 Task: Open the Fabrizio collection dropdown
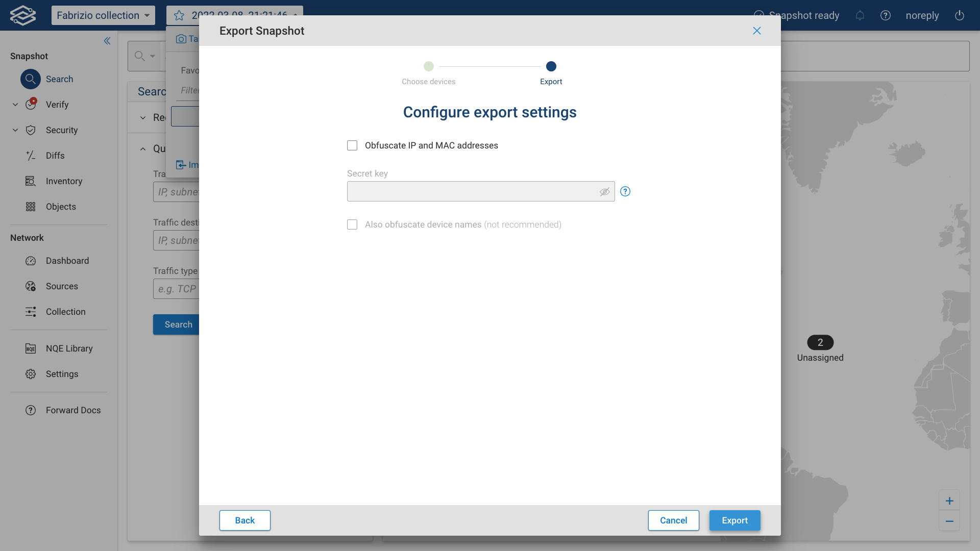pos(103,15)
